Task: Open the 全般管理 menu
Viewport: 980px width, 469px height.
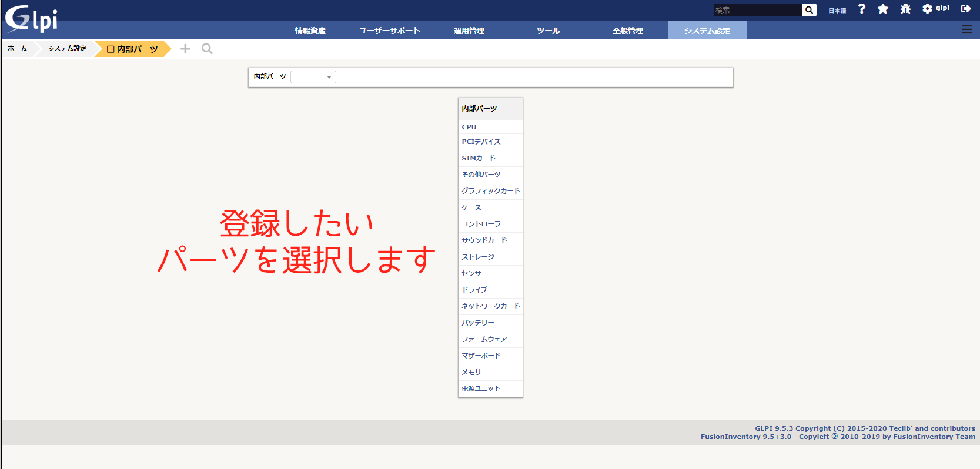Action: click(x=627, y=31)
